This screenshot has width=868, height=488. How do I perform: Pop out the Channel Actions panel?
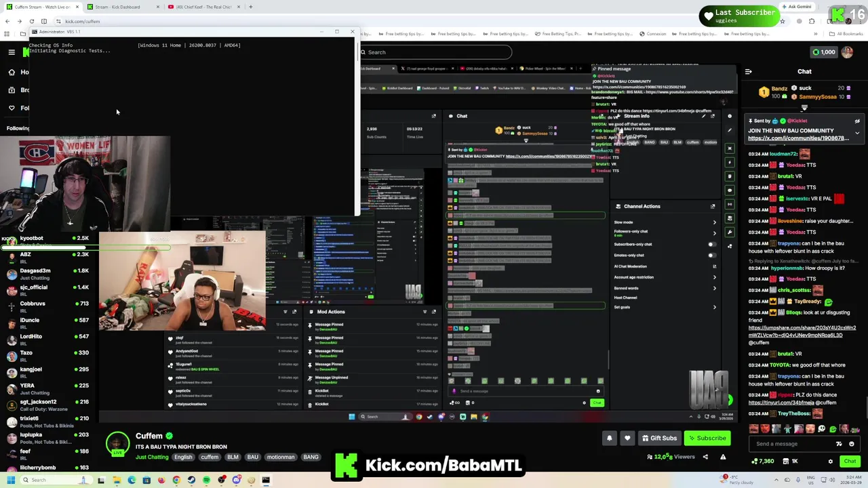coord(713,206)
